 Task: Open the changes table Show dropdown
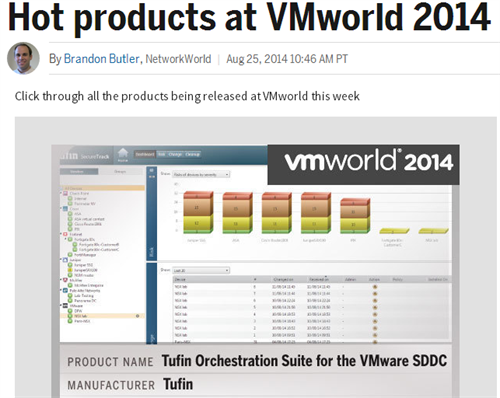(201, 270)
